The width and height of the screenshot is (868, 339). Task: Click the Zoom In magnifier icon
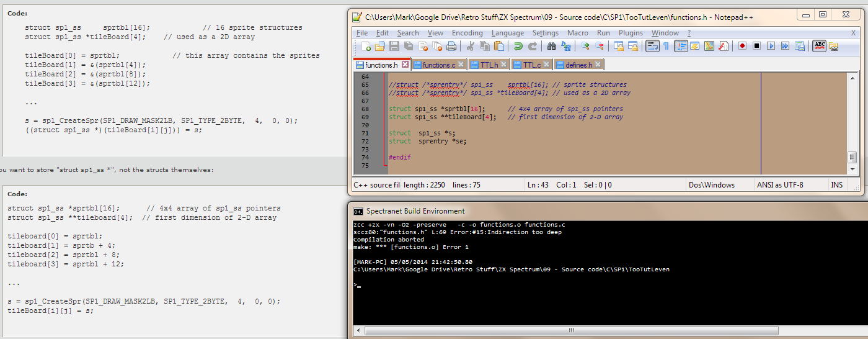click(x=585, y=46)
